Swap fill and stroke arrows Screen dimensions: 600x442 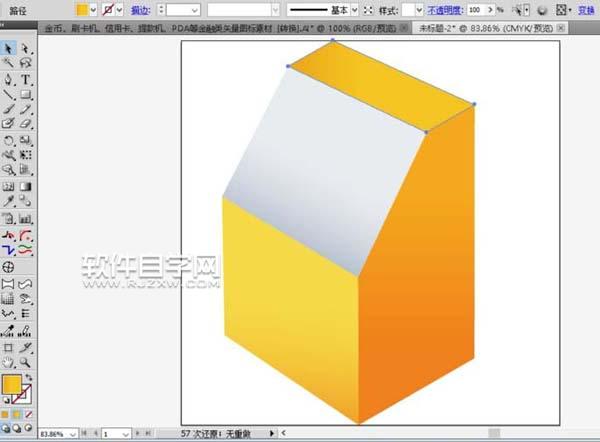tap(29, 378)
